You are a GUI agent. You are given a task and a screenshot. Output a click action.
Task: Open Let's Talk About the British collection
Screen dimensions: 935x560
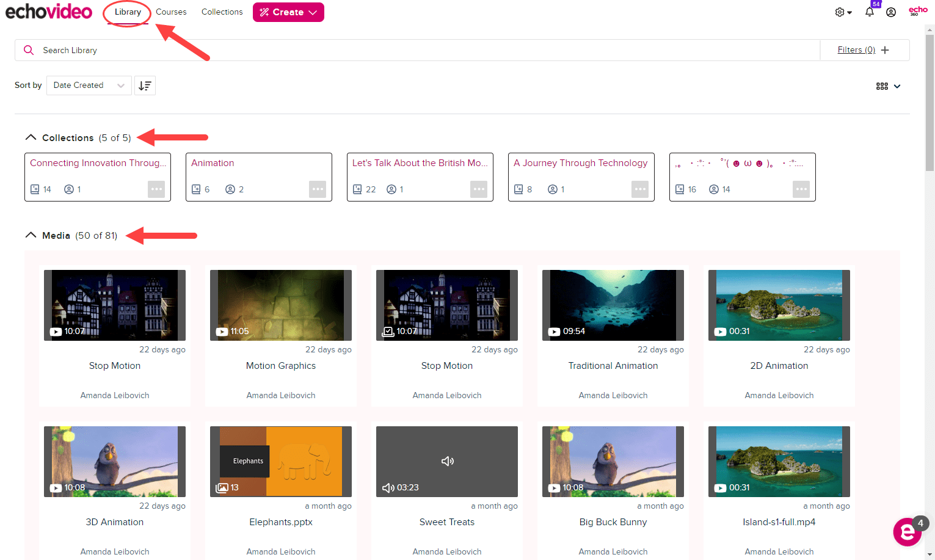420,163
